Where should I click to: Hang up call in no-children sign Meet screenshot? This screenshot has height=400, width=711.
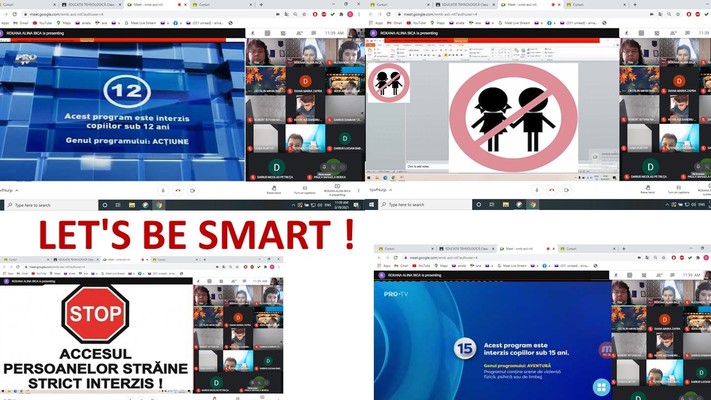coord(551,190)
